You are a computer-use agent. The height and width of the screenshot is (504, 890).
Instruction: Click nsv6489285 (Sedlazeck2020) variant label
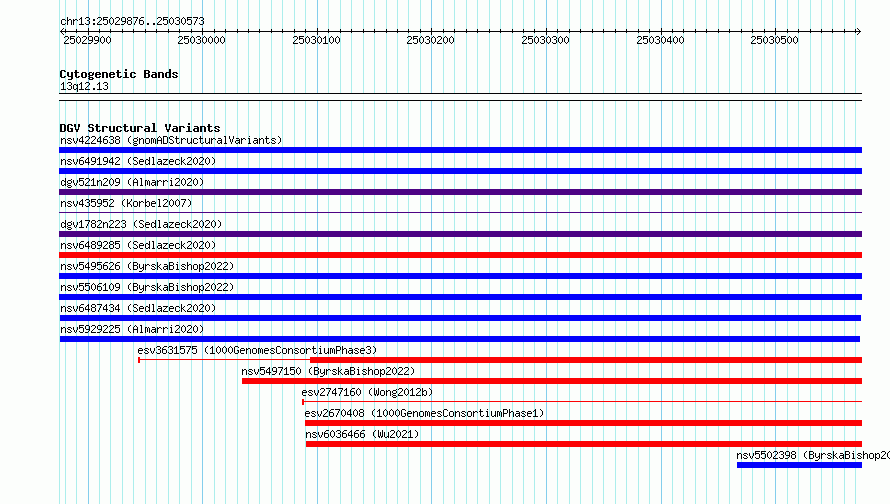pyautogui.click(x=138, y=245)
